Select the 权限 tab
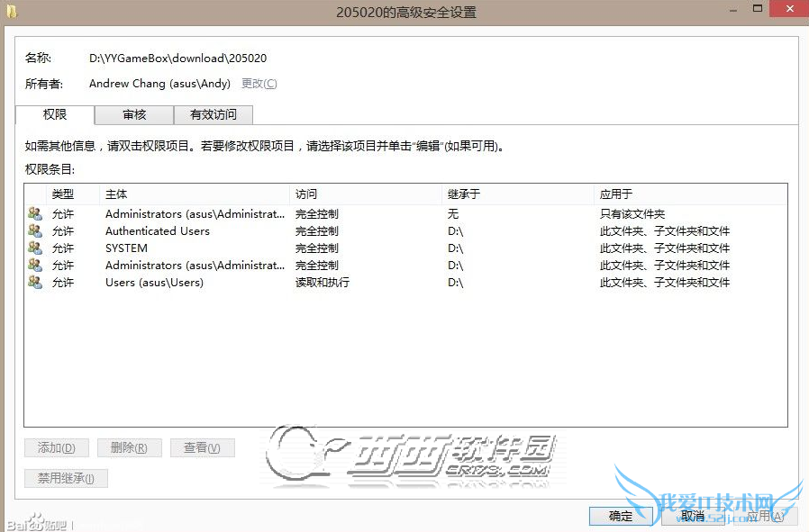 55,114
